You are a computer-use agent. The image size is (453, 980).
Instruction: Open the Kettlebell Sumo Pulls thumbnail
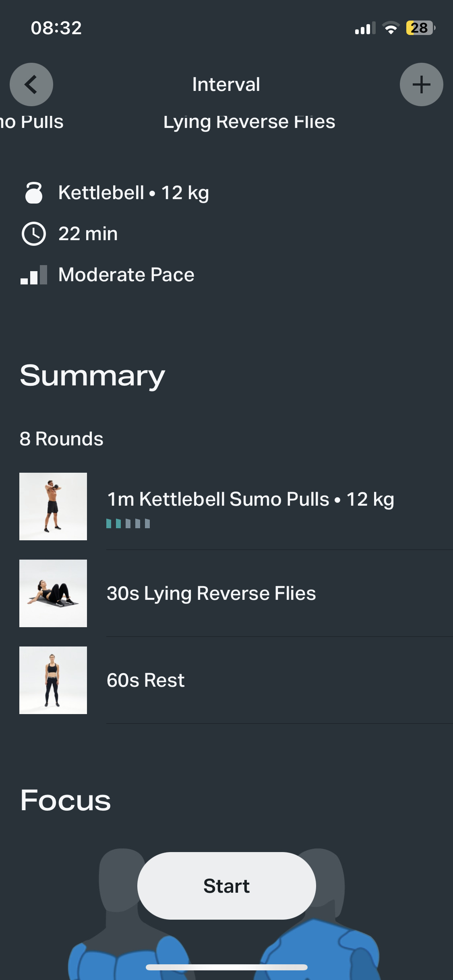pyautogui.click(x=53, y=506)
